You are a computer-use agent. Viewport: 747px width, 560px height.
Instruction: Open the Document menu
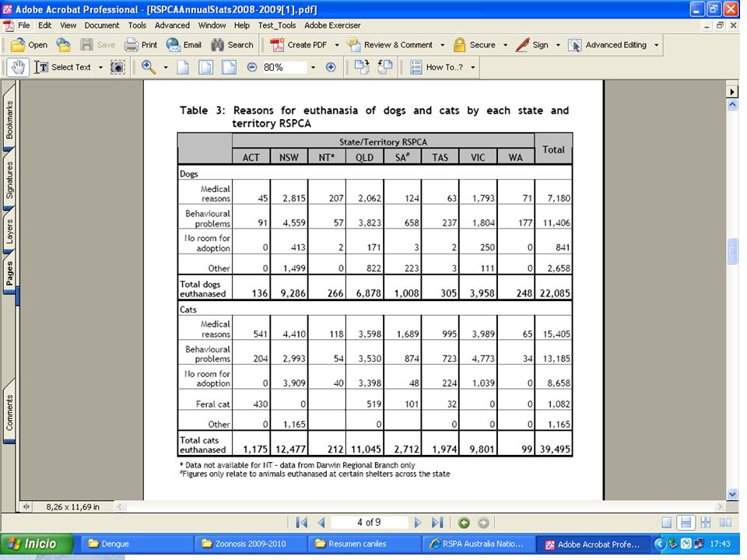click(102, 25)
